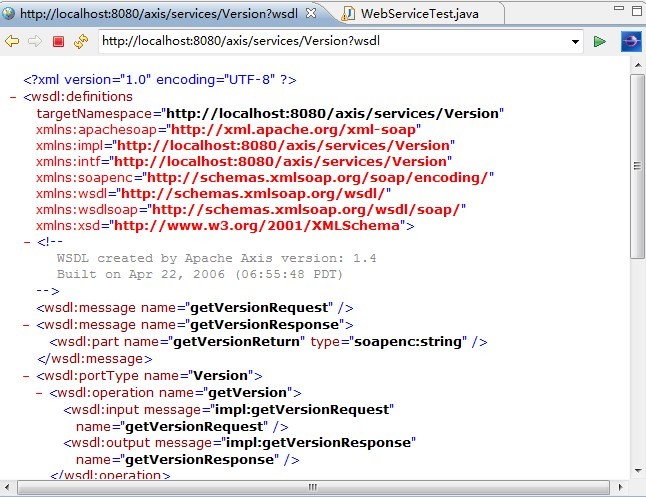Viewport: 646px width, 497px height.
Task: Click the xmlns:impl namespace value
Action: (x=283, y=145)
